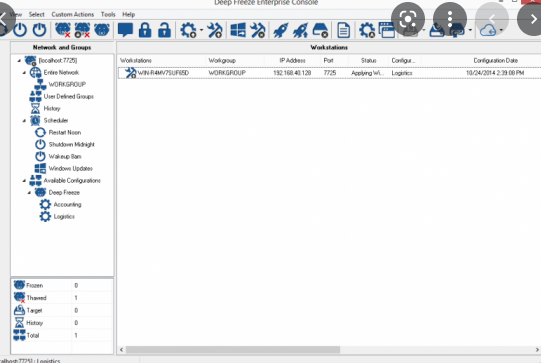
Task: Click the Reboot Thawed Locked bear icon
Action: coord(82,30)
